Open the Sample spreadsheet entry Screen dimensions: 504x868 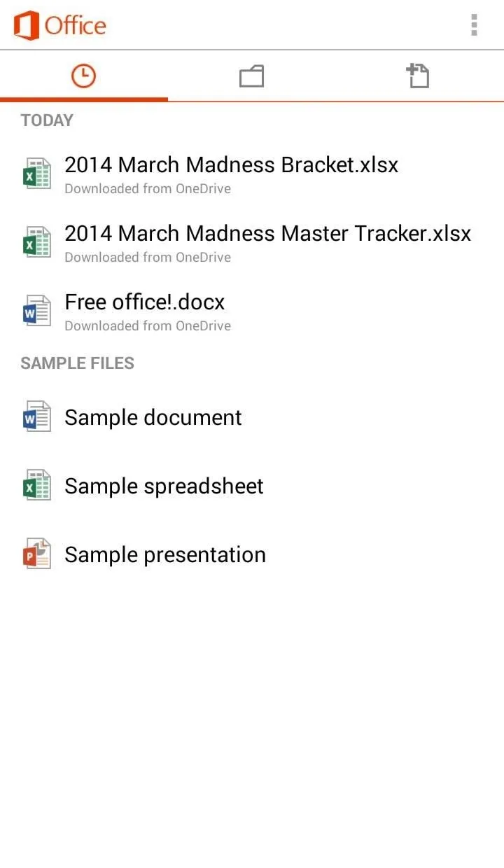(x=252, y=486)
